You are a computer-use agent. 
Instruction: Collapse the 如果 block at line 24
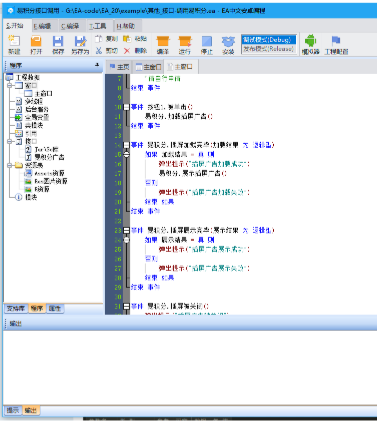pyautogui.click(x=126, y=240)
